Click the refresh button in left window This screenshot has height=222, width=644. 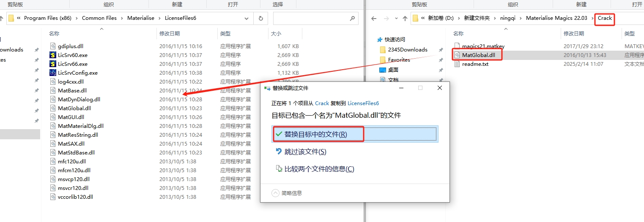[x=260, y=19]
